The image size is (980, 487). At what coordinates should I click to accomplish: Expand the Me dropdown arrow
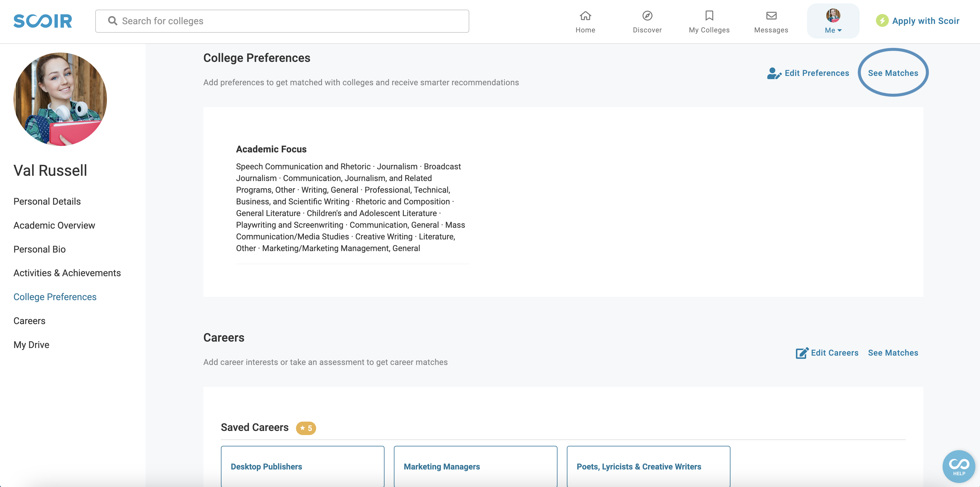(x=840, y=30)
